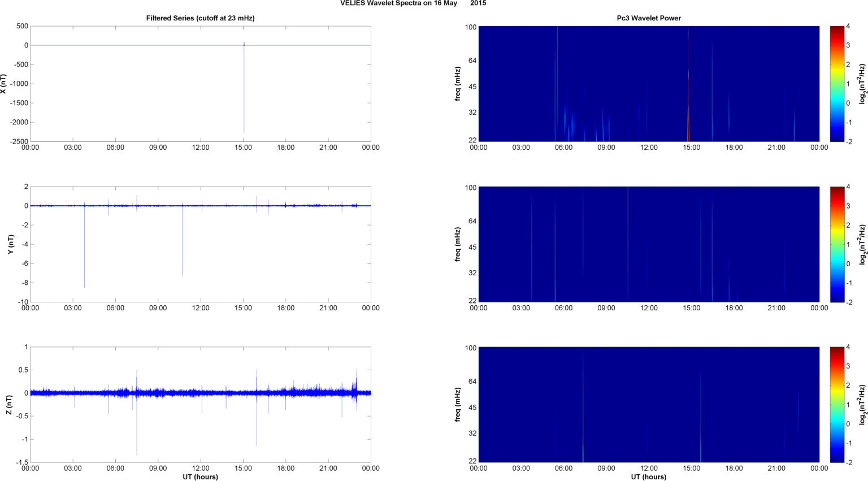Click the '64' frequency tick of the middle wavelet plot
Image resolution: width=868 pixels, height=481 pixels.
pos(472,221)
